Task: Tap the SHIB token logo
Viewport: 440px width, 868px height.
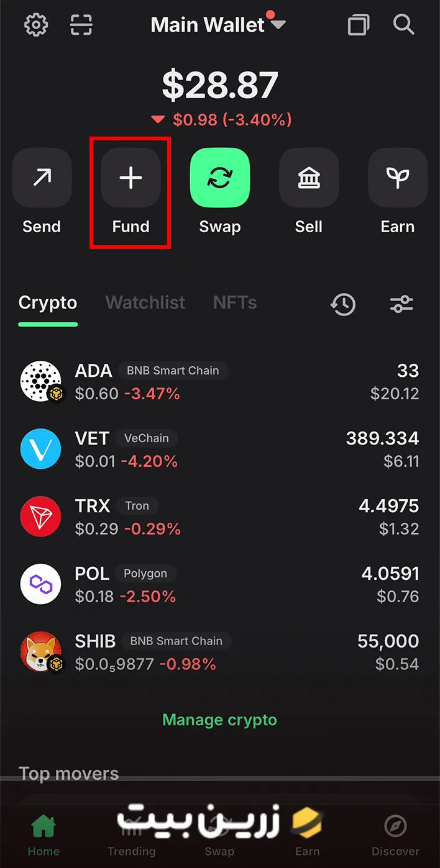Action: click(x=41, y=653)
